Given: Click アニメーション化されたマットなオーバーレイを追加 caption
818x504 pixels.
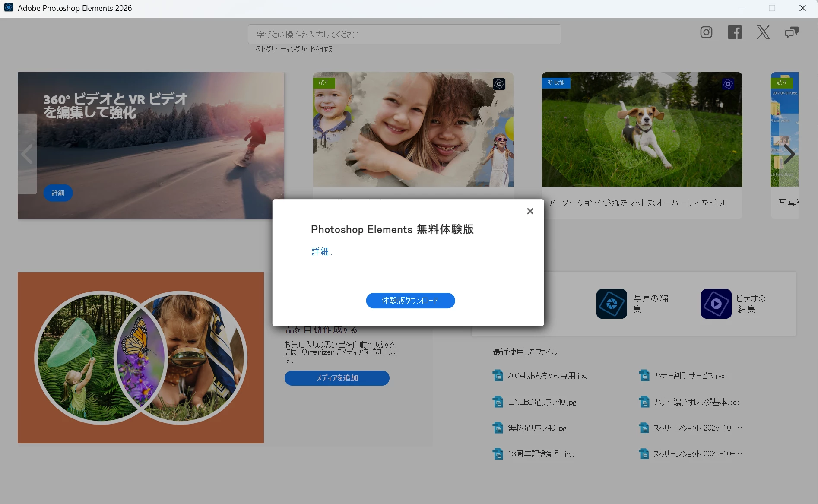Looking at the screenshot, I should pos(638,203).
